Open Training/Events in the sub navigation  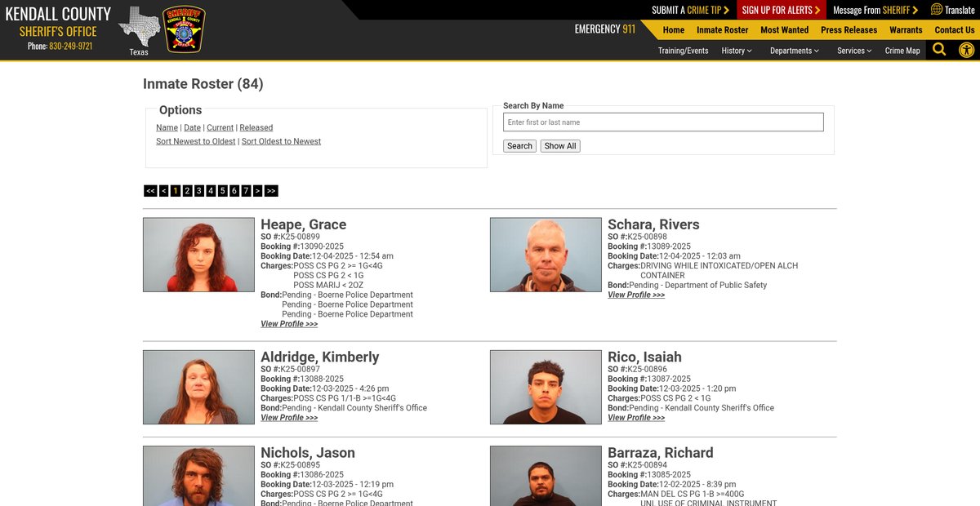pos(684,51)
